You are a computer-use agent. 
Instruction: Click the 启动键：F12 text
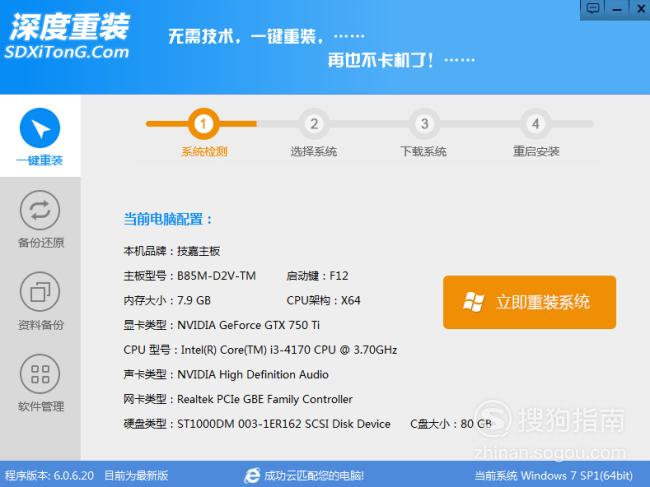coord(317,276)
